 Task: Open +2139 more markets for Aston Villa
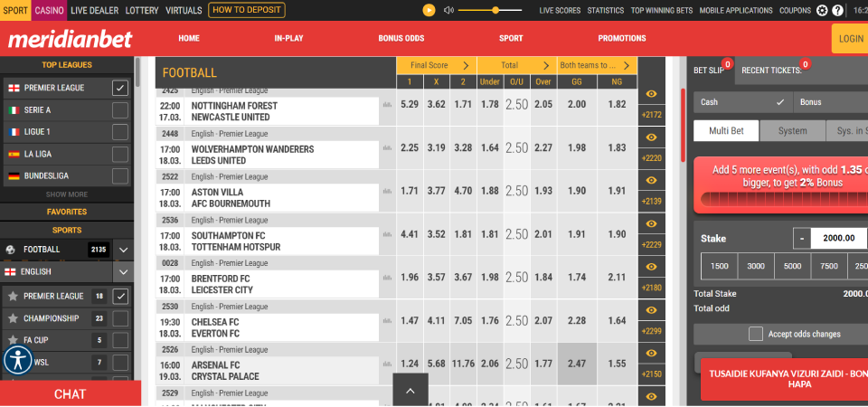(652, 202)
